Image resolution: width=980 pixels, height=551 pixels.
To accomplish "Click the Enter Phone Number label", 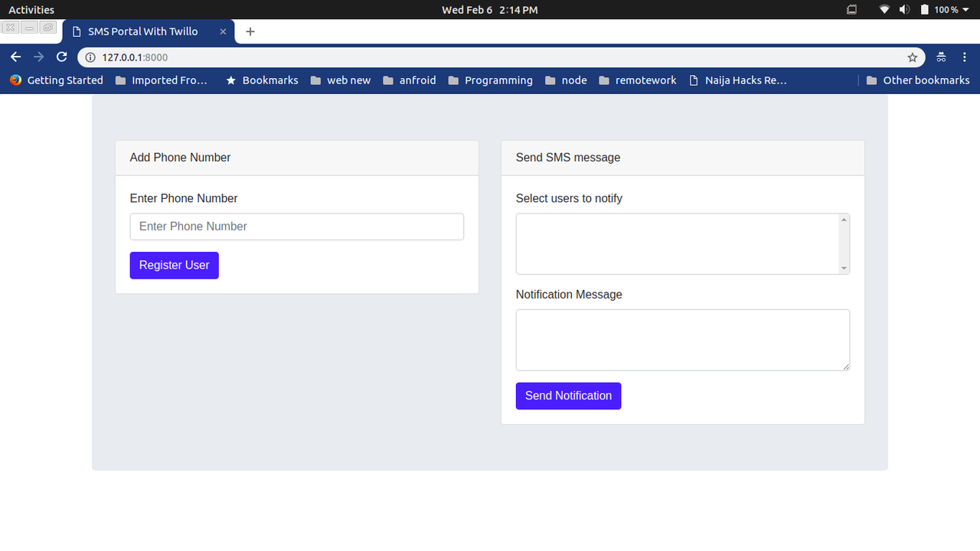I will tap(184, 198).
